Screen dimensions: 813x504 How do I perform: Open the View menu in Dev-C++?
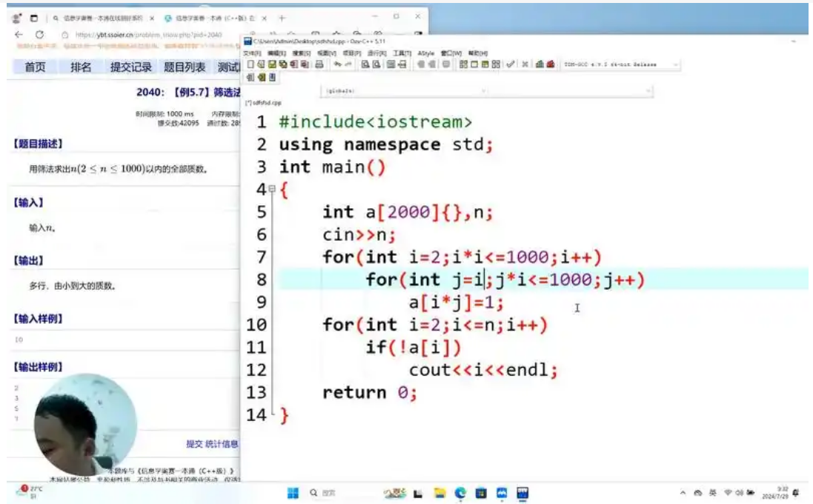[x=326, y=53]
